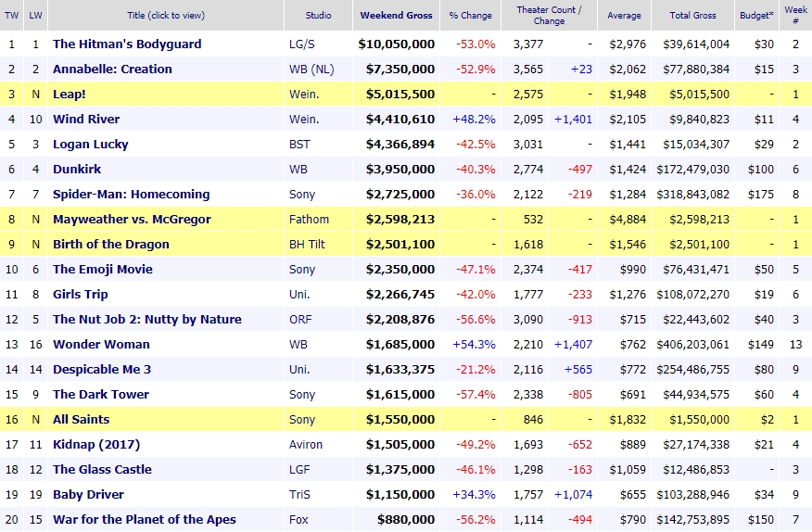
Task: View War for the Planet of the Apes
Action: 144,520
